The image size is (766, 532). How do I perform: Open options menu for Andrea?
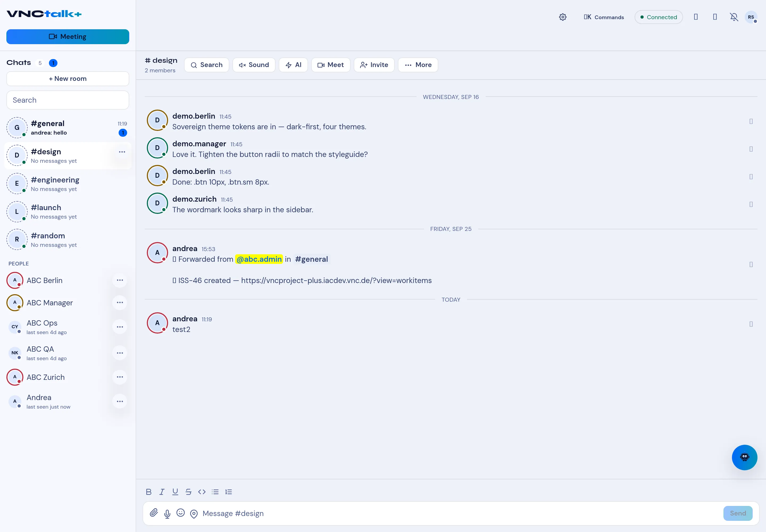[120, 401]
